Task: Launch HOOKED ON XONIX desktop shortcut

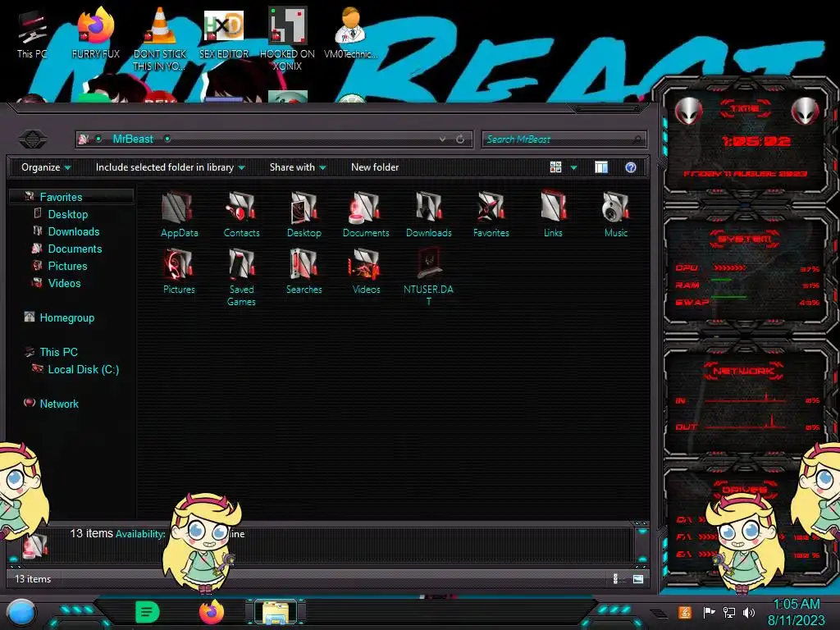Action: tap(287, 39)
